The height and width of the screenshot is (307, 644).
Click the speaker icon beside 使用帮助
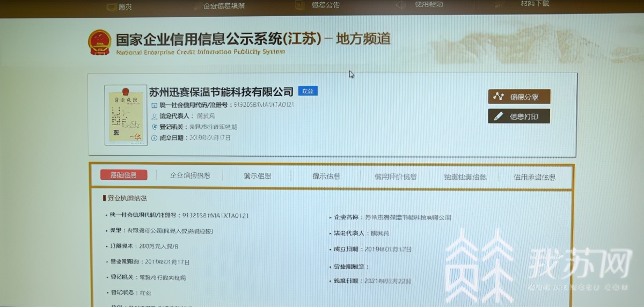(401, 4)
